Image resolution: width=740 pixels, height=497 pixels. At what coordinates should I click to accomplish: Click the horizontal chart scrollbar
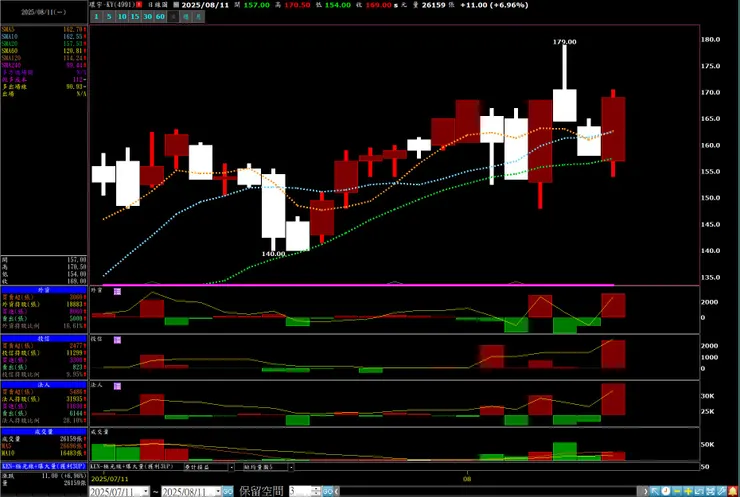pyautogui.click(x=490, y=491)
